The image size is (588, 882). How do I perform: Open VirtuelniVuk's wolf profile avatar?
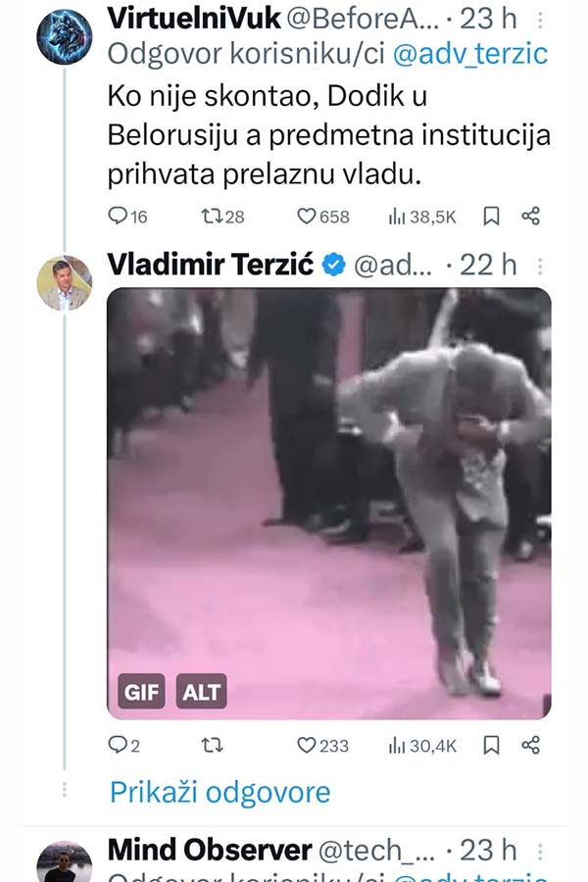coord(64,37)
